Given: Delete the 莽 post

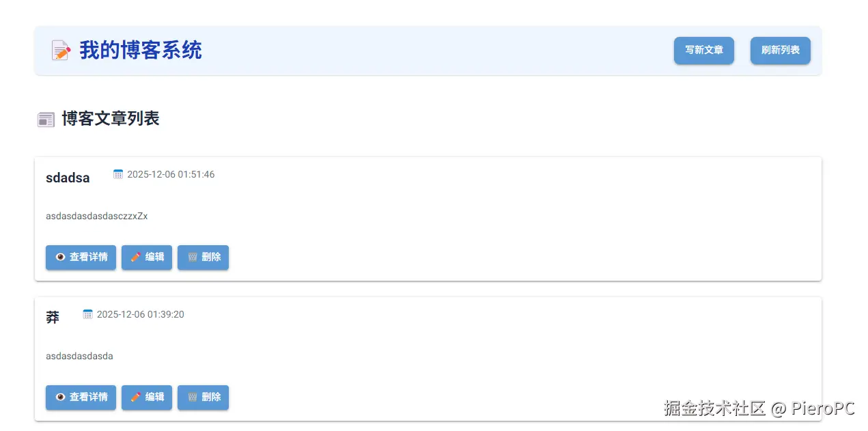Looking at the screenshot, I should 204,398.
